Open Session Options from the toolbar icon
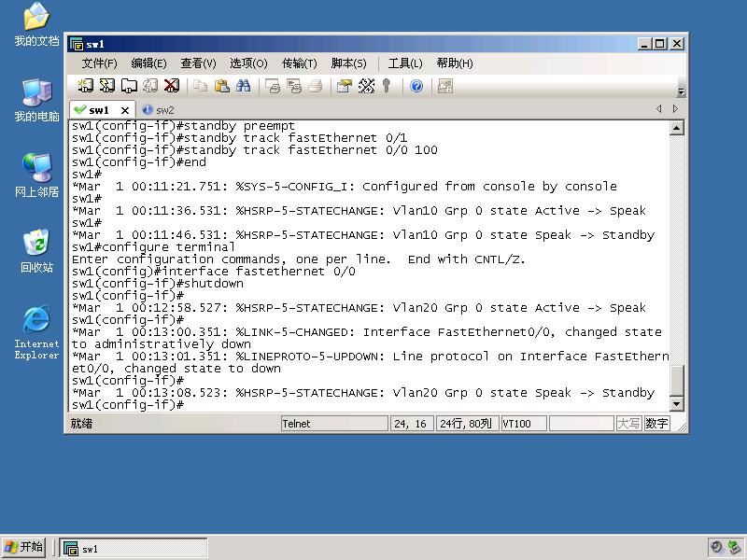The image size is (747, 560). tap(344, 86)
